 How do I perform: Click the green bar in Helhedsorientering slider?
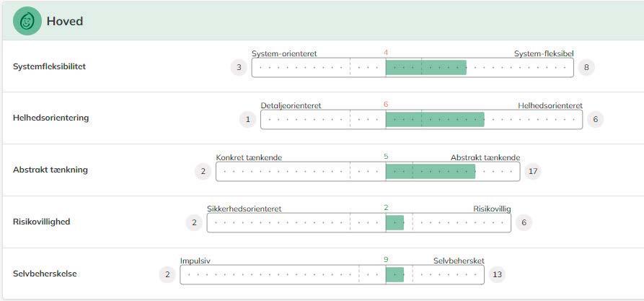(434, 119)
